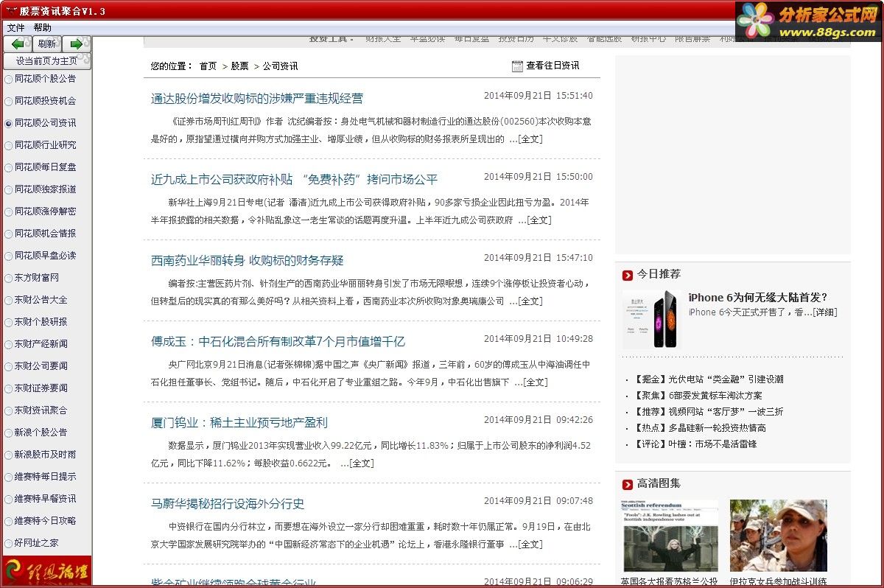Open 【评论】叶檀：市场不是活雷锋
The image size is (884, 588).
694,444
